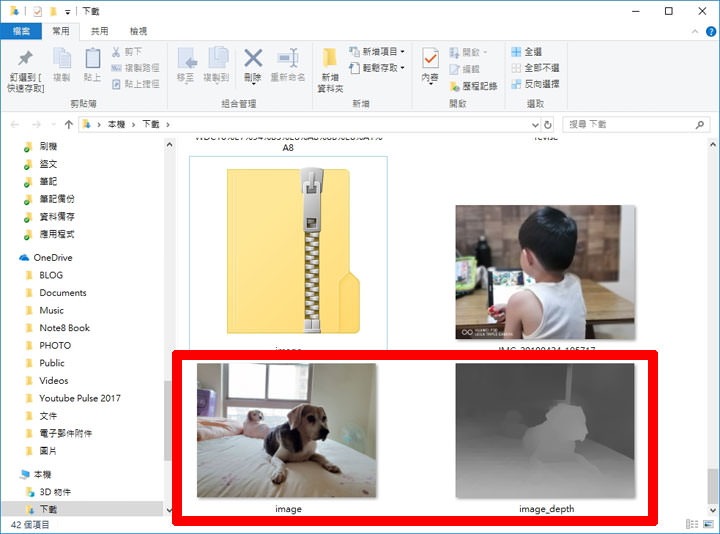Select the photo of boy at table
Viewport: 720px width, 534px height.
tap(545, 272)
